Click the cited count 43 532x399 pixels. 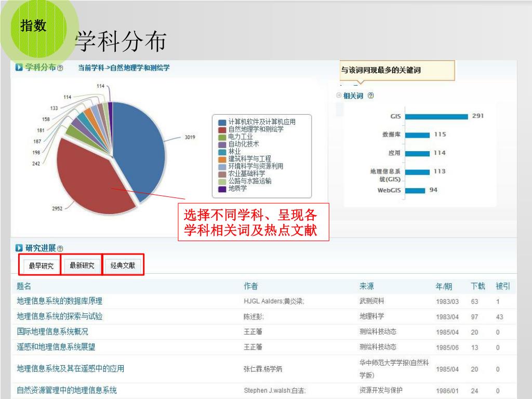[x=499, y=317]
